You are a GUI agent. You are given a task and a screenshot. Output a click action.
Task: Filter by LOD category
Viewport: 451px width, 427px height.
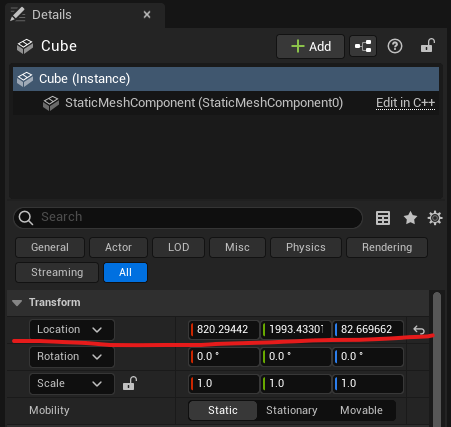178,247
